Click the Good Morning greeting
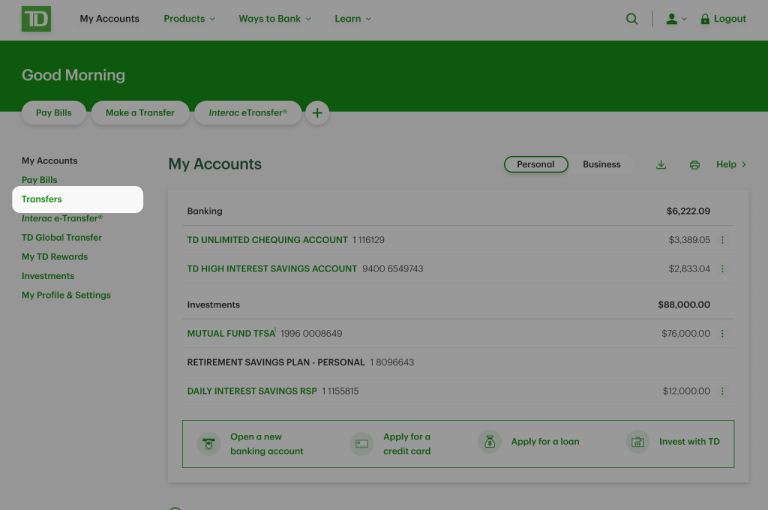The width and height of the screenshot is (768, 510). (x=73, y=75)
